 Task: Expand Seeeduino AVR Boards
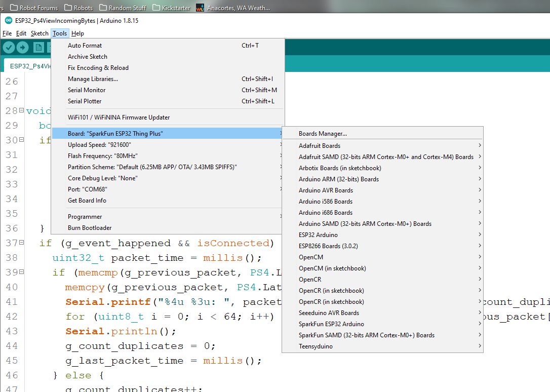pos(383,313)
